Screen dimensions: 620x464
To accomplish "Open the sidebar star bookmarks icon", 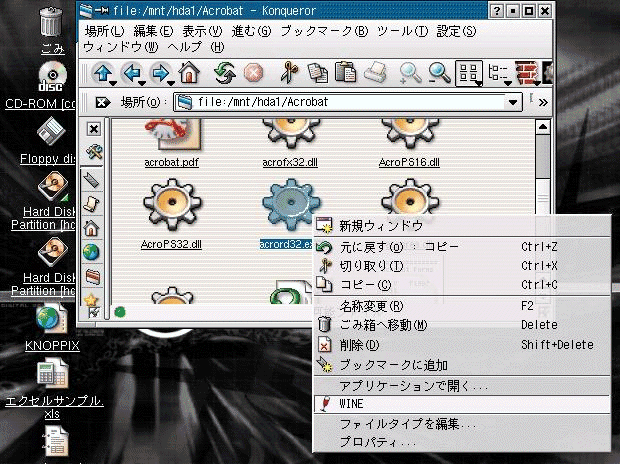I will (91, 300).
